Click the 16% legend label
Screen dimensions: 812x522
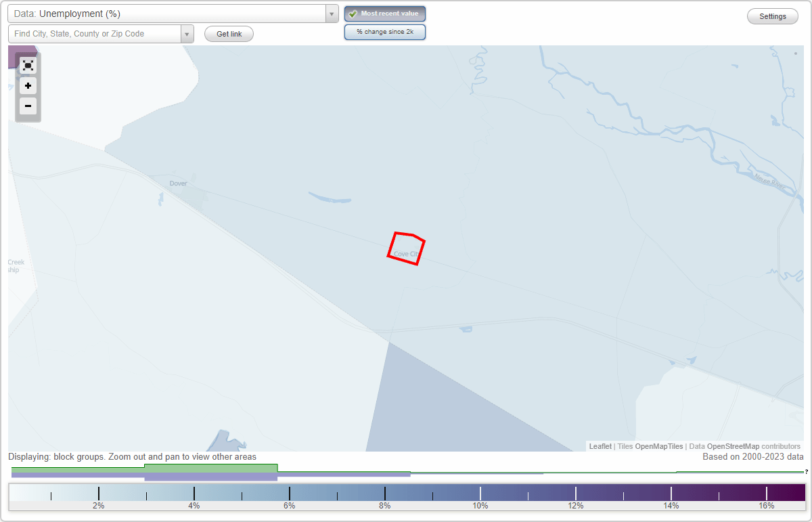[767, 506]
